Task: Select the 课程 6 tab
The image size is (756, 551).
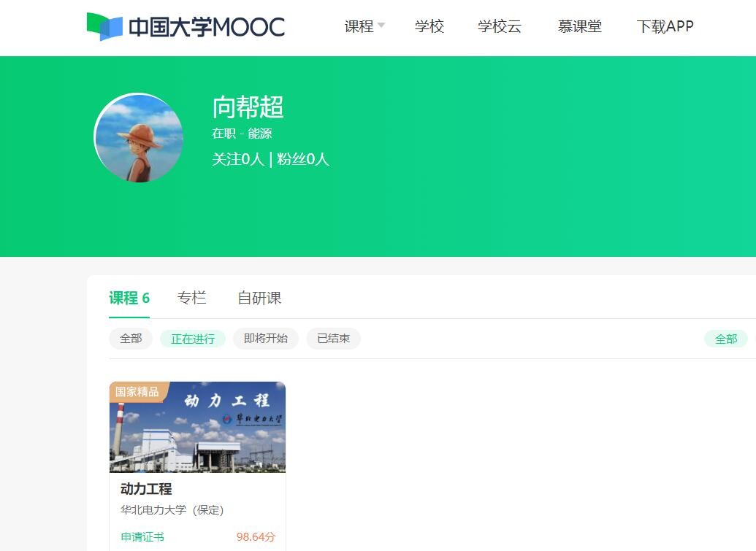Action: coord(129,298)
